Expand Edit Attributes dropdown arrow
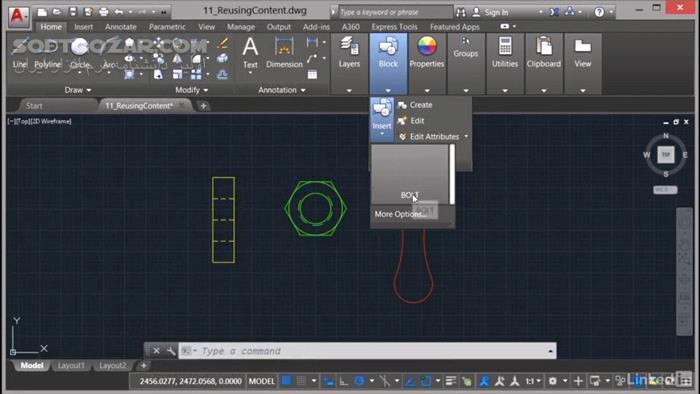This screenshot has height=394, width=700. pyautogui.click(x=466, y=137)
